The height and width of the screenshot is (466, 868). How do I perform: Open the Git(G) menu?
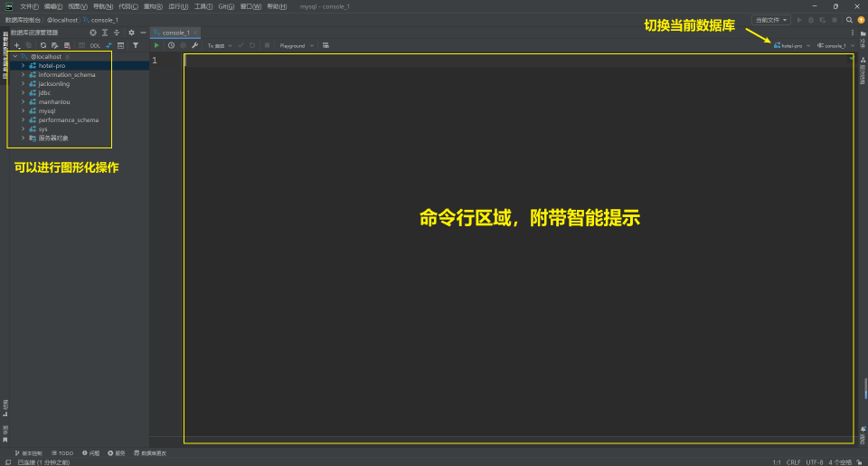(x=226, y=6)
